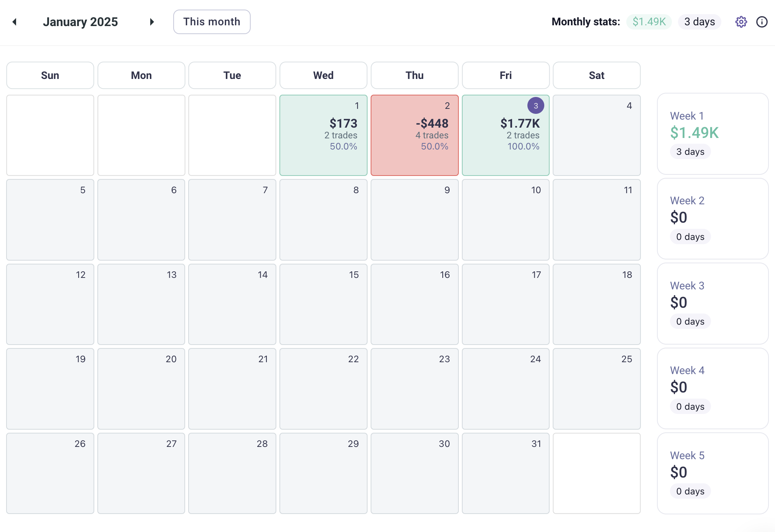Click the info circle icon
This screenshot has width=775, height=532.
(762, 22)
